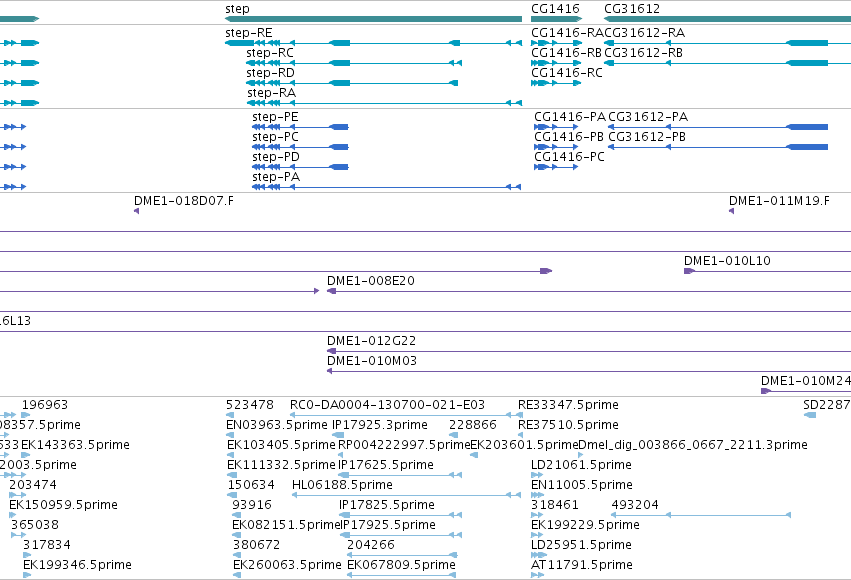Click the AT11791.5prime EST label
Image resolution: width=851 pixels, height=580 pixels.
coord(582,565)
